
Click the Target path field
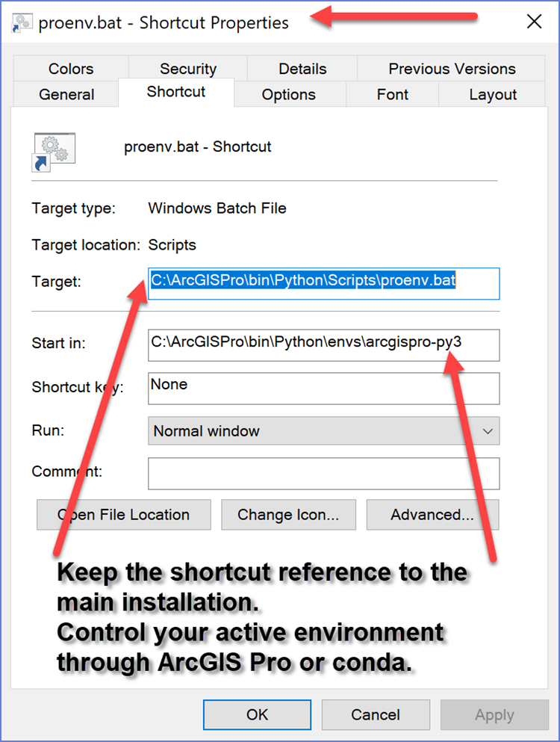323,283
